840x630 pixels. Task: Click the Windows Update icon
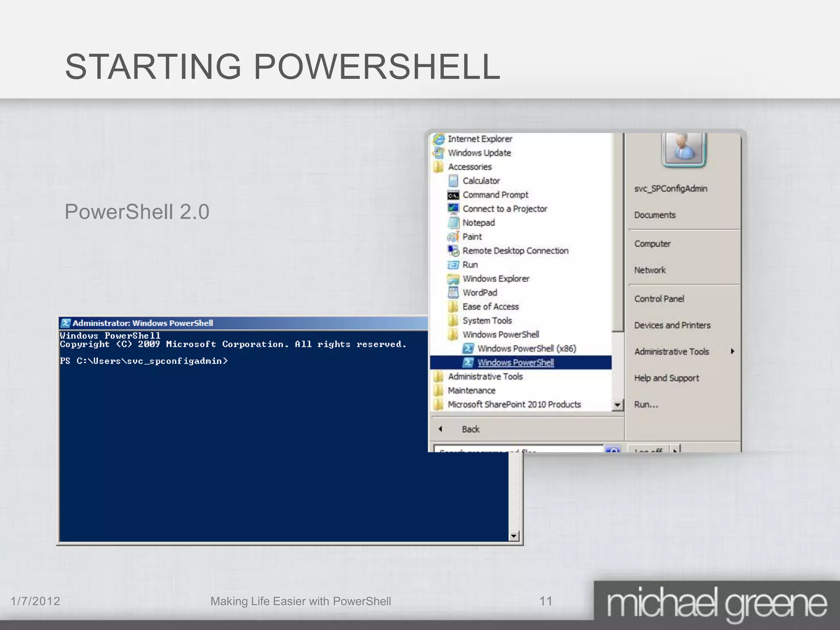[x=439, y=153]
